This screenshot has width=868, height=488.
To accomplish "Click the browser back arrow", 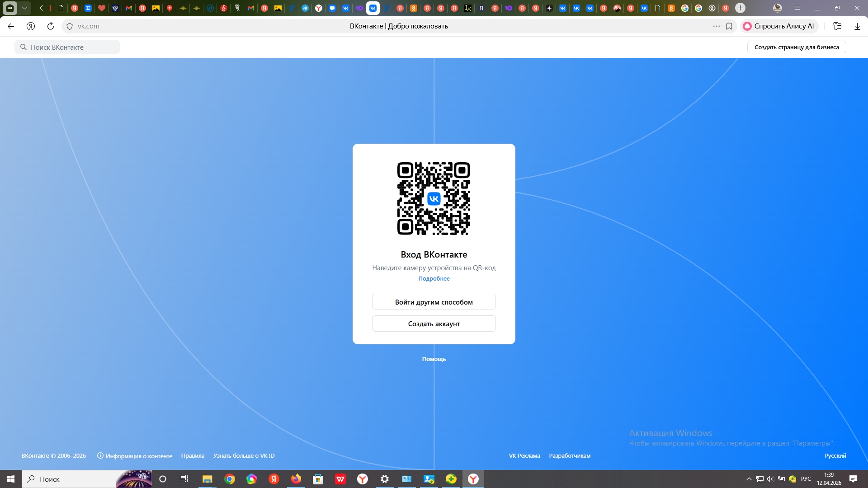I will [x=11, y=26].
